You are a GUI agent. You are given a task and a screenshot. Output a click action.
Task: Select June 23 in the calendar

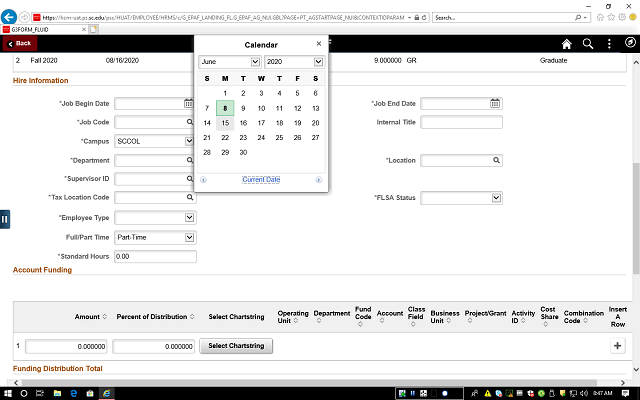click(x=243, y=138)
